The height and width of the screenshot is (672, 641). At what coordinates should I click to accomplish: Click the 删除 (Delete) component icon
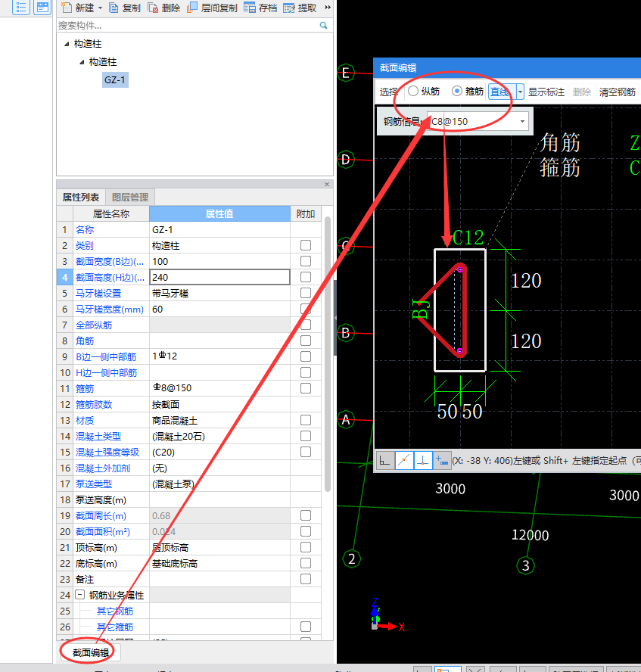pos(153,8)
